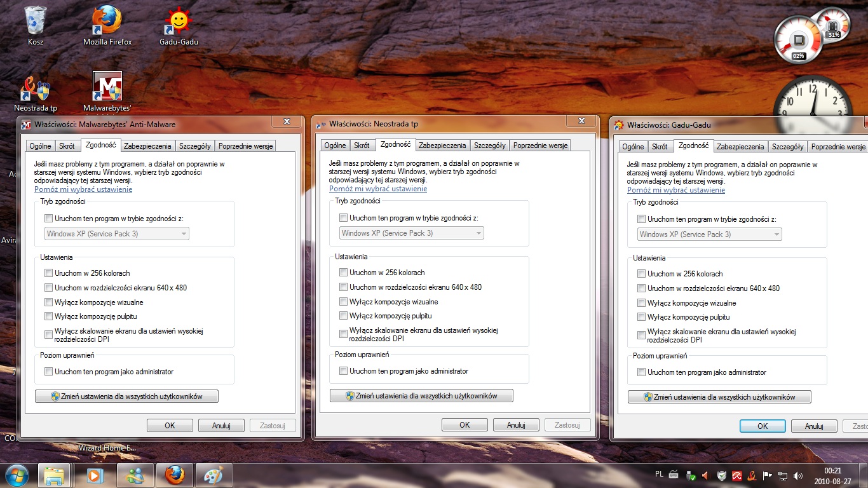
Task: Click 'Pomóż mi wybrać ustawienie' link in Malwarebytes window
Action: point(83,189)
